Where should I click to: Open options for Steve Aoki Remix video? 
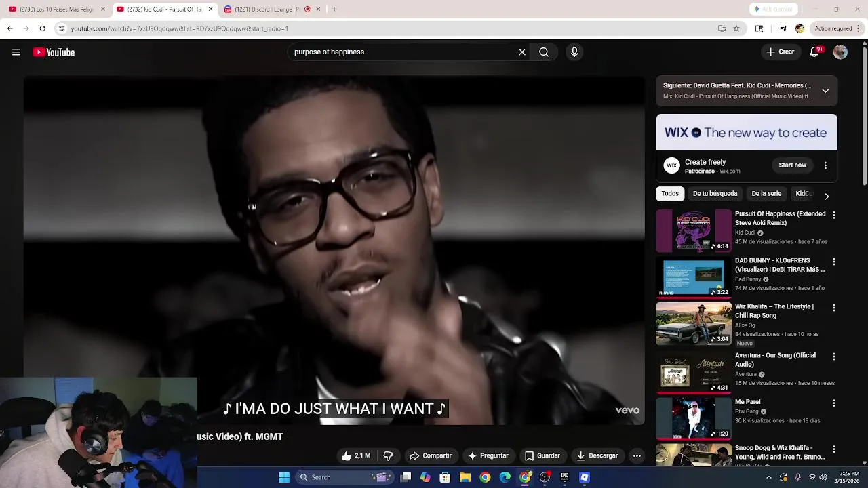point(834,215)
